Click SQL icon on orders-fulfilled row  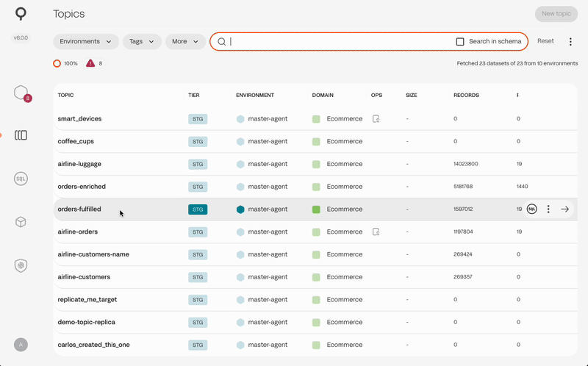coord(531,209)
